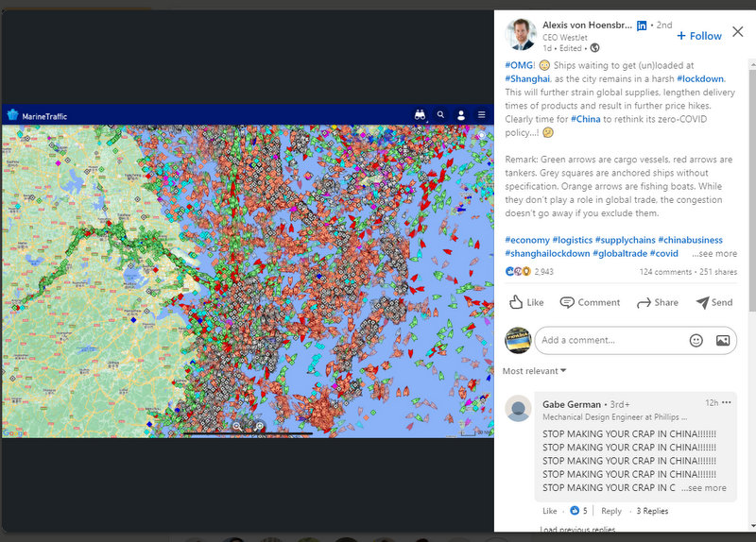Click the Share button
Screen dimensions: 756x542
coord(657,302)
